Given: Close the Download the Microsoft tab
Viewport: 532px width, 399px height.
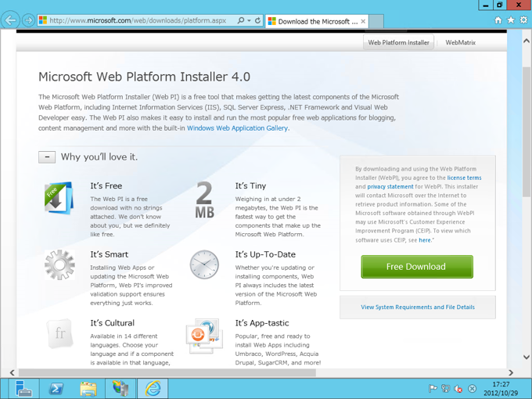Looking at the screenshot, I should (x=363, y=21).
